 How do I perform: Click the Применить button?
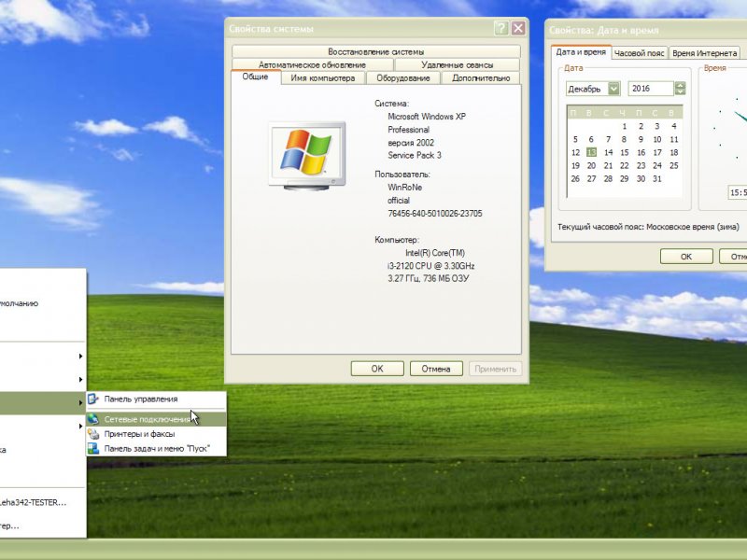pos(496,369)
